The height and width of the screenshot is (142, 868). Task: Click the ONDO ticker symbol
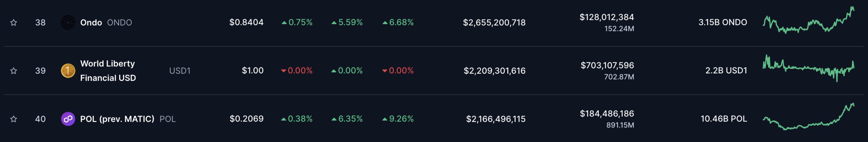[119, 23]
